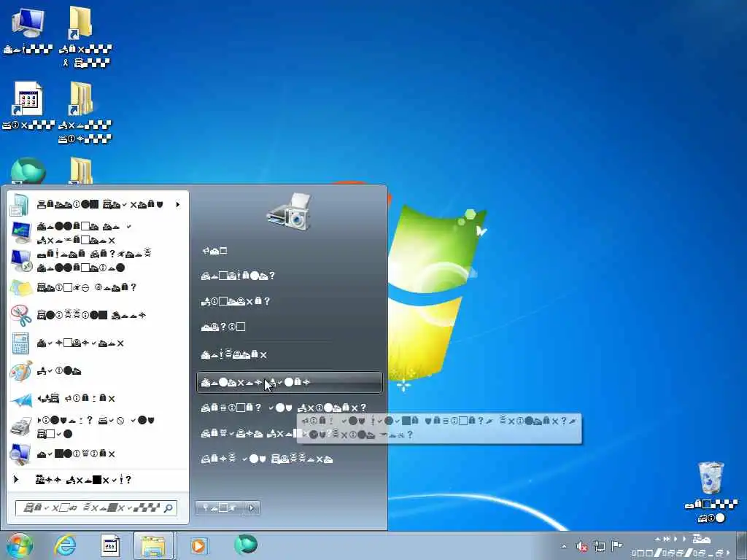Select the green globe icon on the desktop

(28, 171)
